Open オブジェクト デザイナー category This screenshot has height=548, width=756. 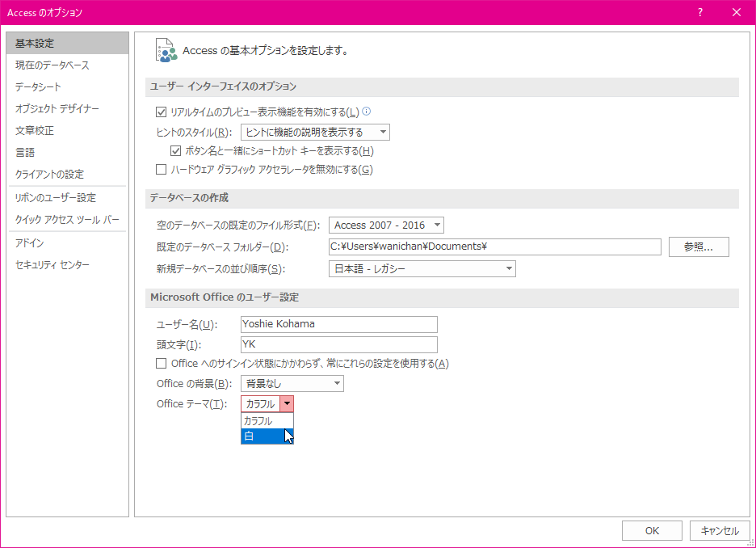click(x=68, y=108)
